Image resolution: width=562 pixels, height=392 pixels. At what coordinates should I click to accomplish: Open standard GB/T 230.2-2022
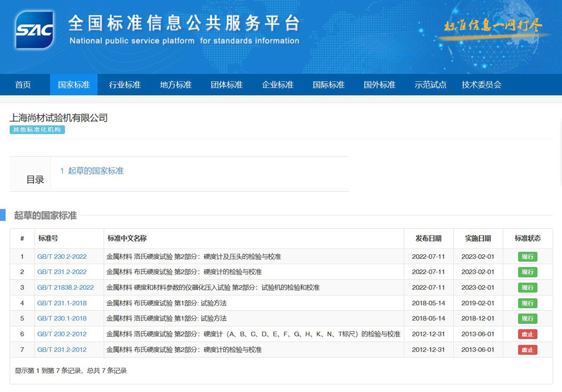(62, 257)
